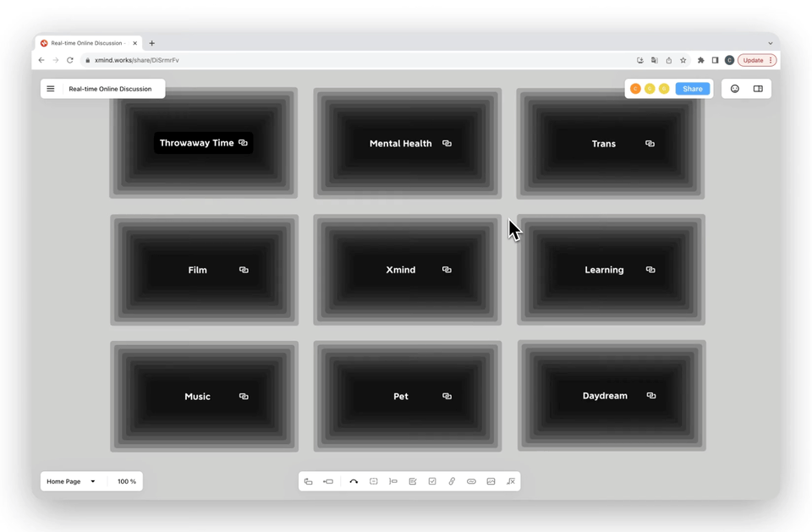Open the Chrome three-dot menu beside Update
The width and height of the screenshot is (812, 532).
click(x=771, y=60)
